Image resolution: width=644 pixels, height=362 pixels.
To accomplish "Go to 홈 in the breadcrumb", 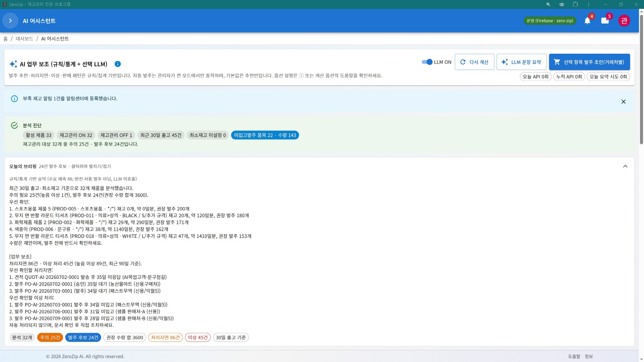I will (x=5, y=39).
